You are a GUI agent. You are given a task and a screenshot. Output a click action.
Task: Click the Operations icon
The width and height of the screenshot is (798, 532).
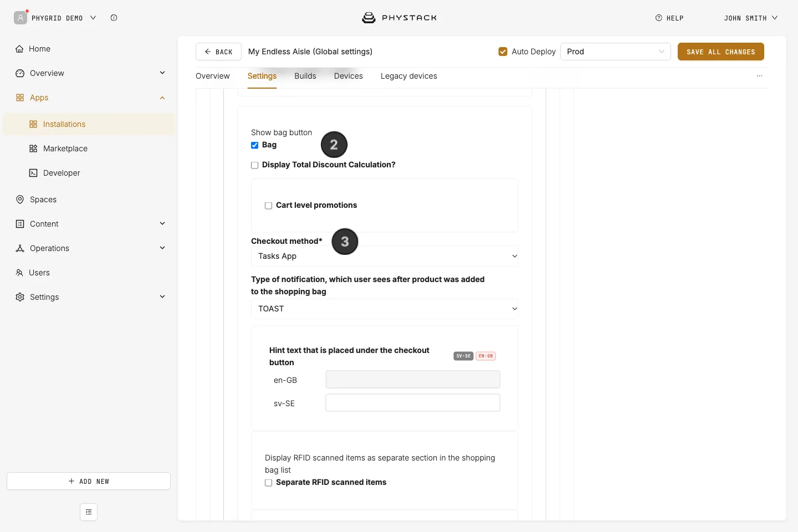[x=20, y=248]
